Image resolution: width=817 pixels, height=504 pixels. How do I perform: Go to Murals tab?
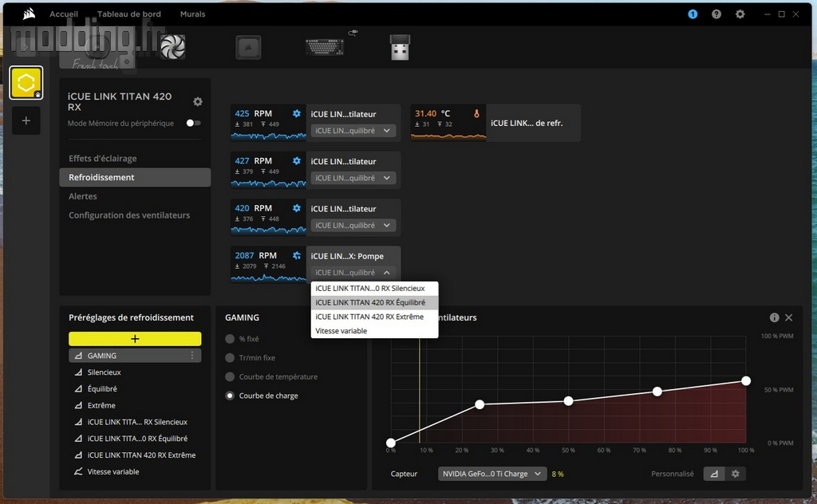pyautogui.click(x=192, y=14)
